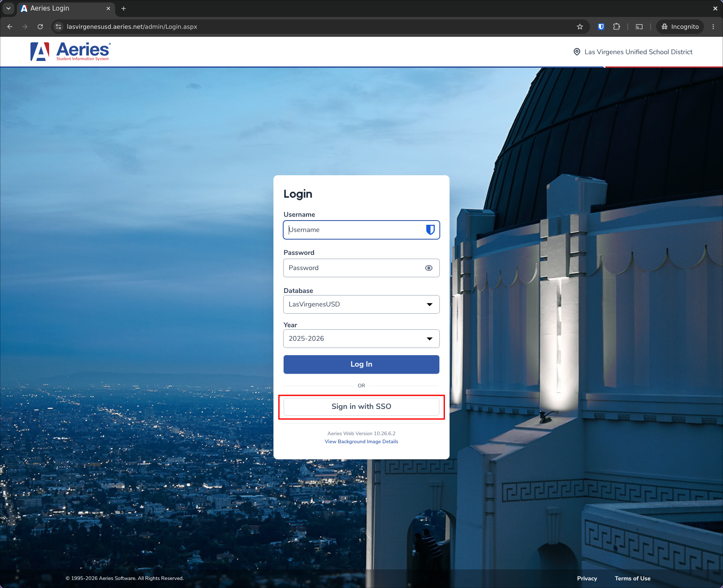The height and width of the screenshot is (588, 723).
Task: Focus the Username input field
Action: pyautogui.click(x=361, y=230)
